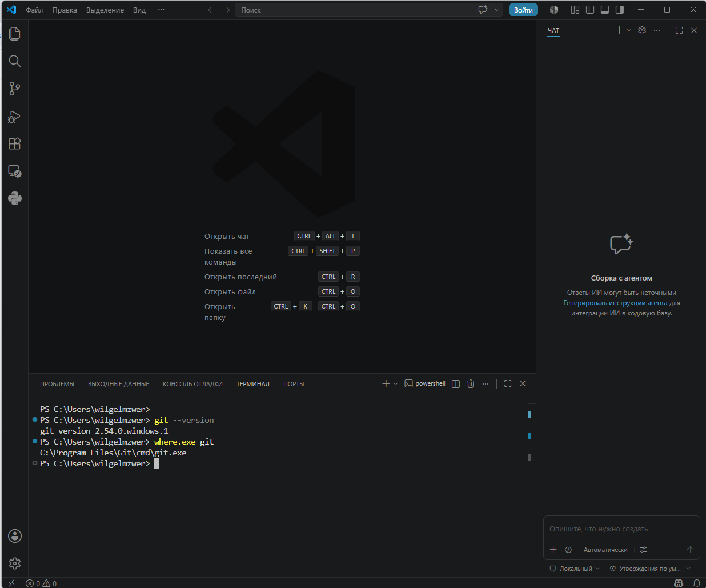Open chat via title bar chat icon
The image size is (706, 588).
pyautogui.click(x=483, y=10)
